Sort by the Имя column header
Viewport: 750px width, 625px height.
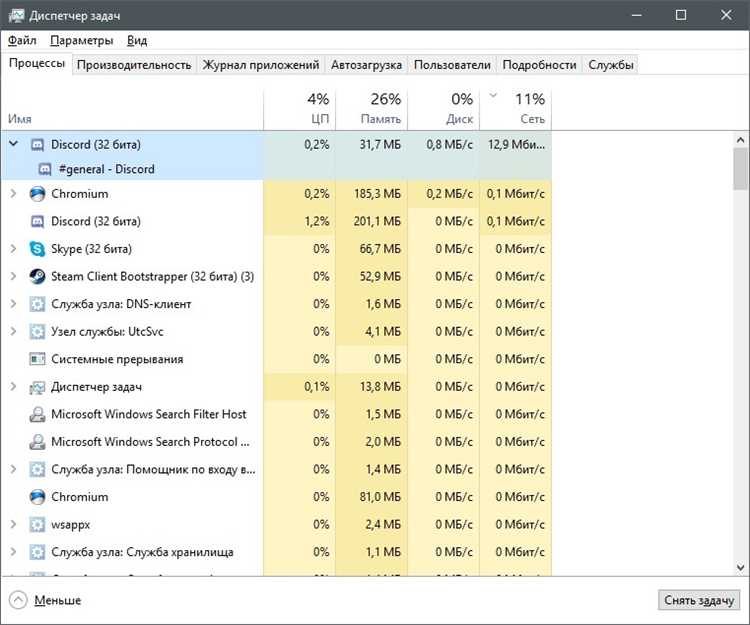click(132, 109)
